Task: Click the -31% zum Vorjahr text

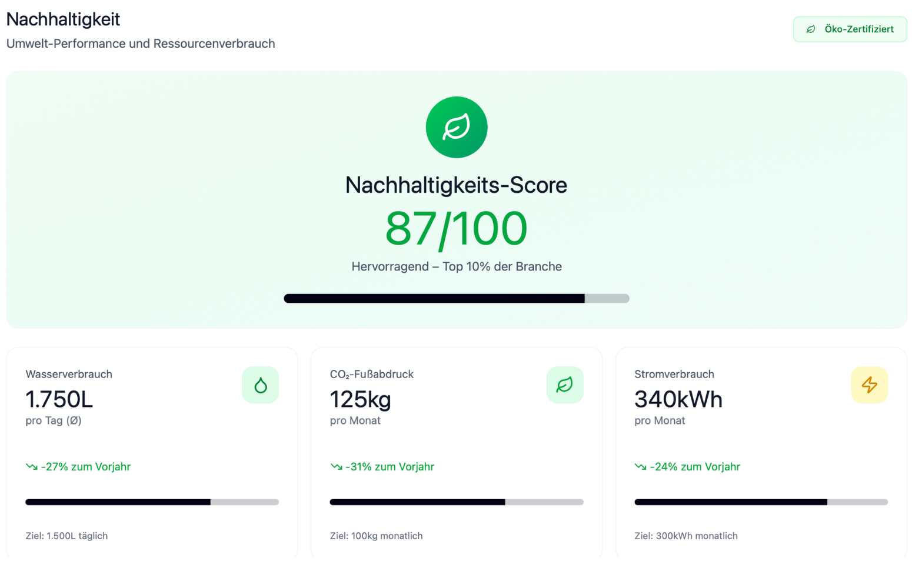Action: [390, 467]
